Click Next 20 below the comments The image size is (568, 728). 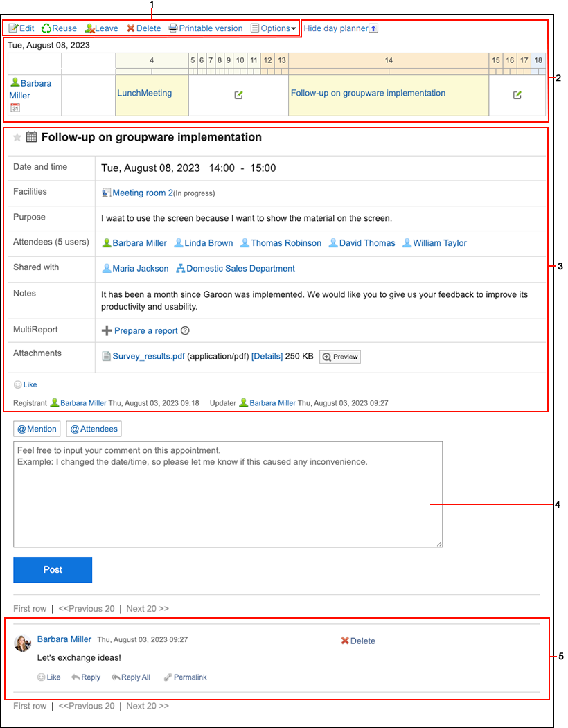pyautogui.click(x=148, y=706)
